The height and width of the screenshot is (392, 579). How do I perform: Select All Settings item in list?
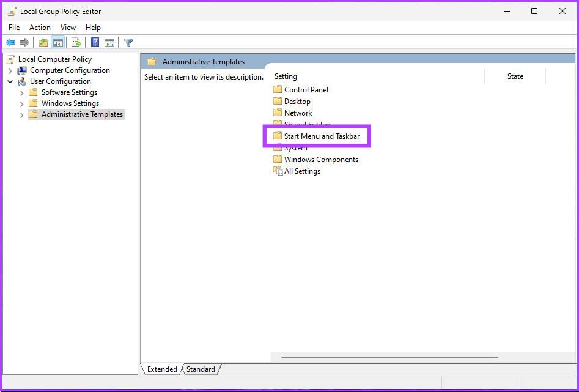click(302, 171)
